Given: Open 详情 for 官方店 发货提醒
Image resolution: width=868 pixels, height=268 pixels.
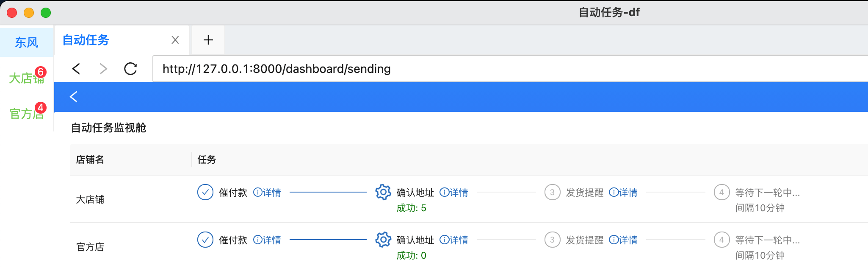Looking at the screenshot, I should click(x=623, y=240).
